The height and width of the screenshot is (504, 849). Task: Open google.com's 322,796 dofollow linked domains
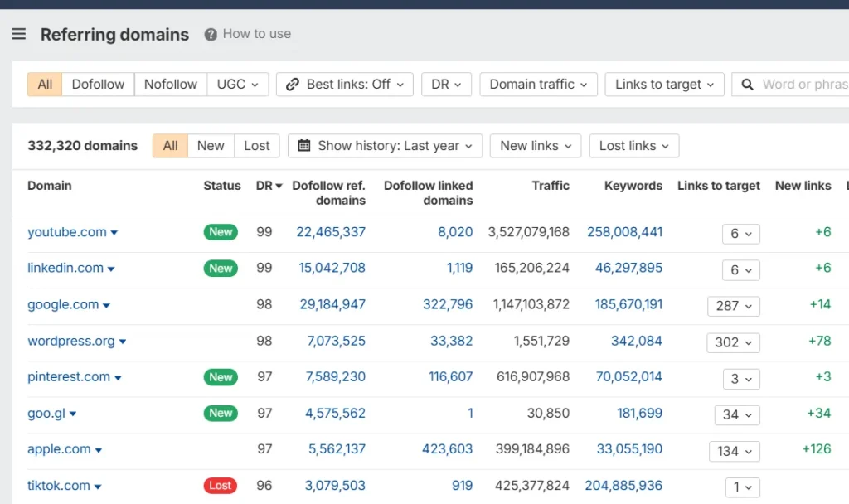[448, 304]
